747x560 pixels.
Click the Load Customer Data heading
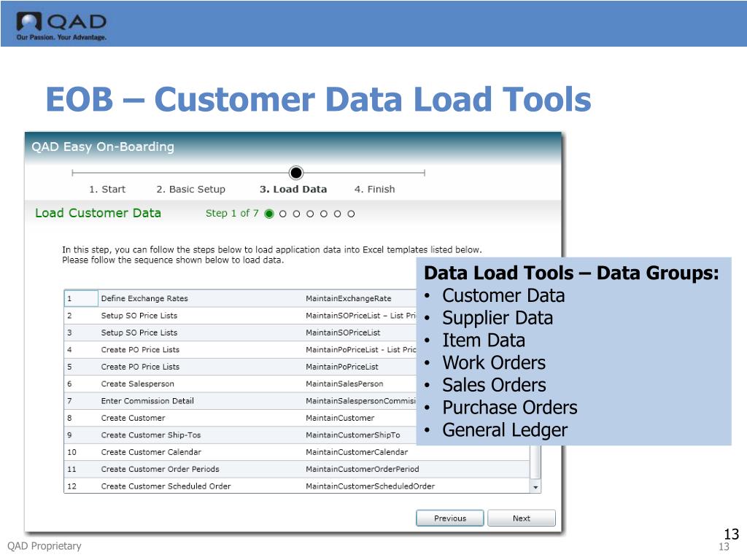click(x=98, y=213)
